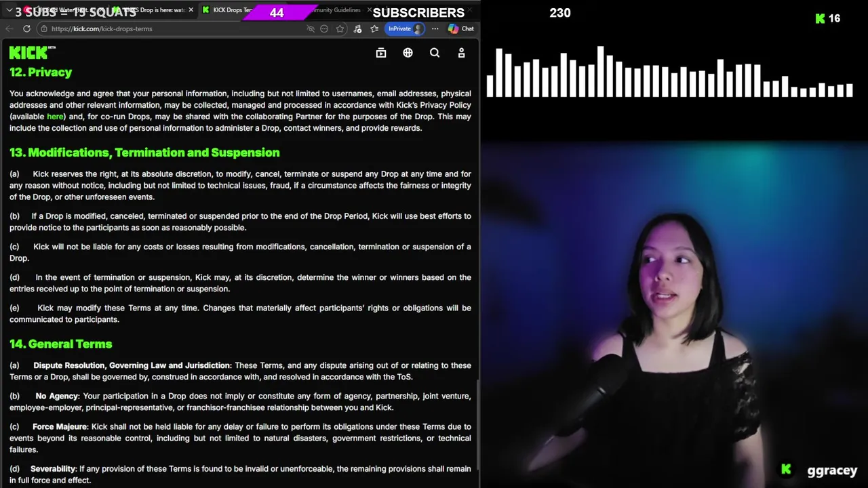Click the KICK logo in the page header
The height and width of the screenshot is (488, 868).
32,53
